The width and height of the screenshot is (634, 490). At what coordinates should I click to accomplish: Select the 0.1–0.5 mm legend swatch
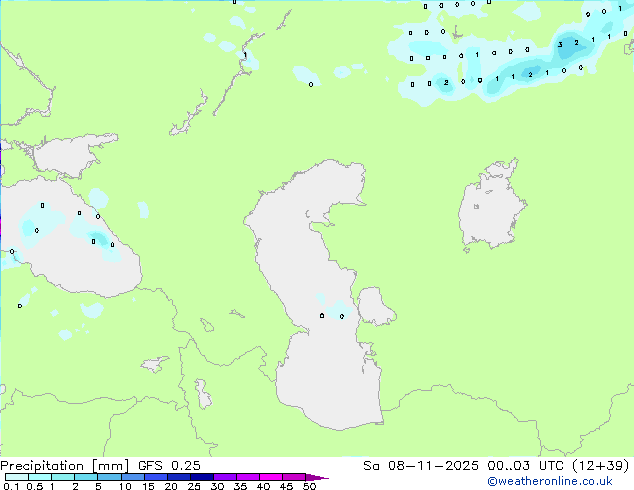(17, 477)
